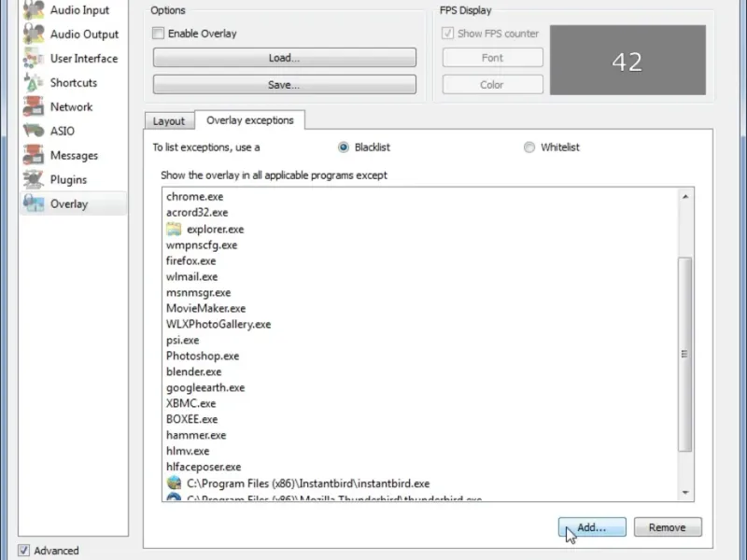Select hammer.exe in the exceptions list
The width and height of the screenshot is (747, 560).
click(x=196, y=435)
